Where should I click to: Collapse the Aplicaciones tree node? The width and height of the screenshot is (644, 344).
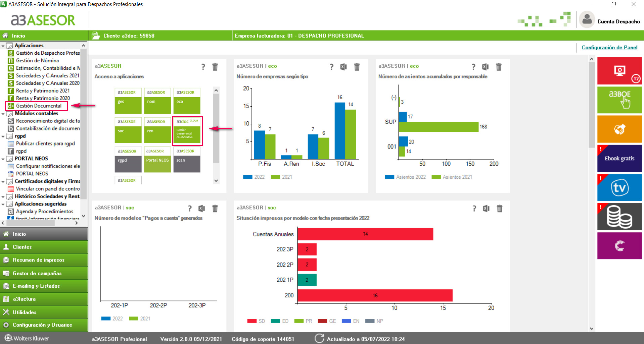(3, 46)
